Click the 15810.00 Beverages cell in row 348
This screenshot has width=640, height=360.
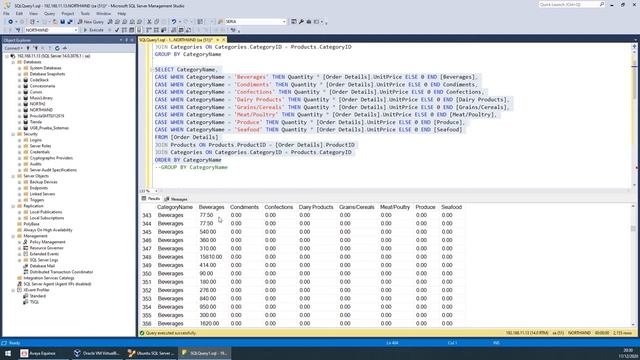pos(211,257)
